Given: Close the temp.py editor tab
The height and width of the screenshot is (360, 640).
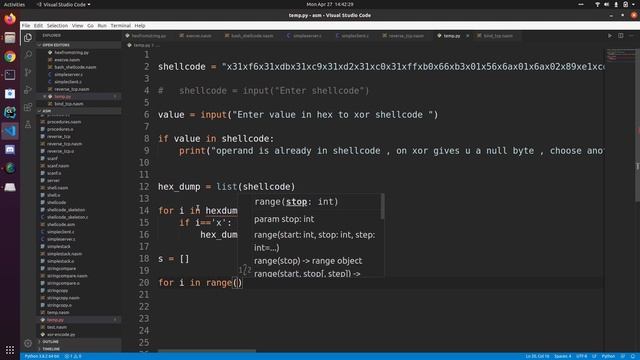Looking at the screenshot, I should [x=467, y=36].
